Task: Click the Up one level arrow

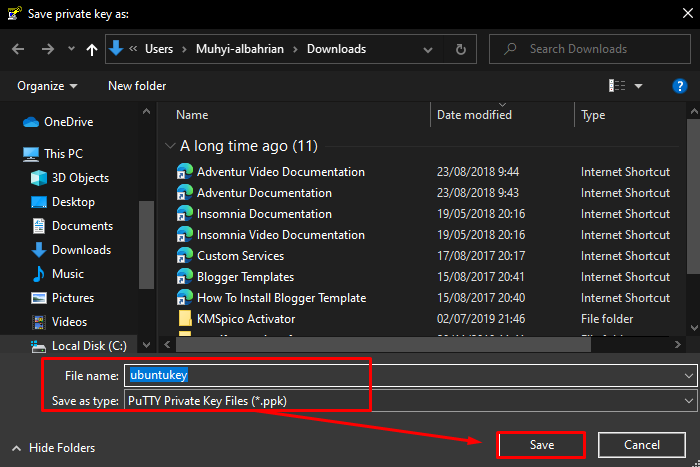Action: pyautogui.click(x=92, y=48)
